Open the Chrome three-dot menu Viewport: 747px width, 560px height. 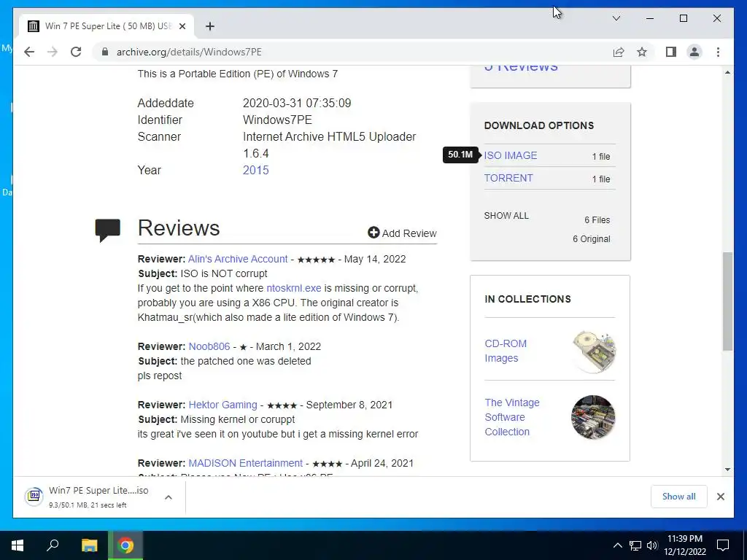718,52
